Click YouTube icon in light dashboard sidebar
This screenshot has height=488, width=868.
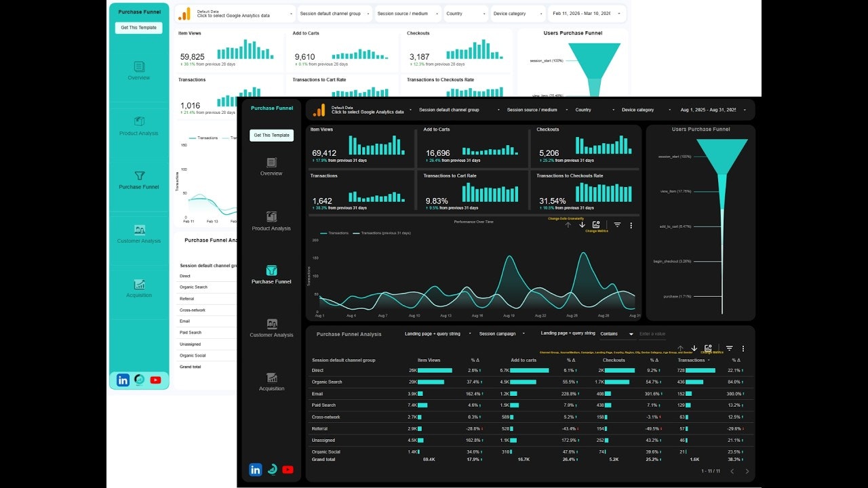point(155,380)
